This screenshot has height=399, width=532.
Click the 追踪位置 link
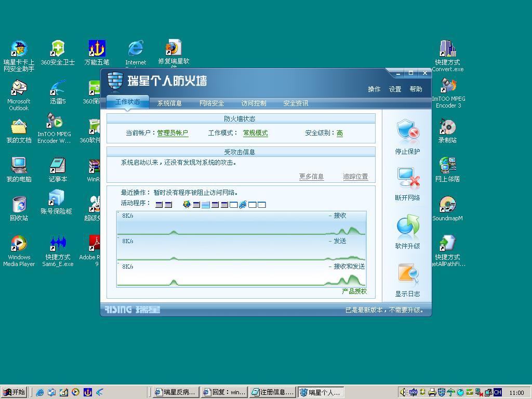tap(355, 177)
